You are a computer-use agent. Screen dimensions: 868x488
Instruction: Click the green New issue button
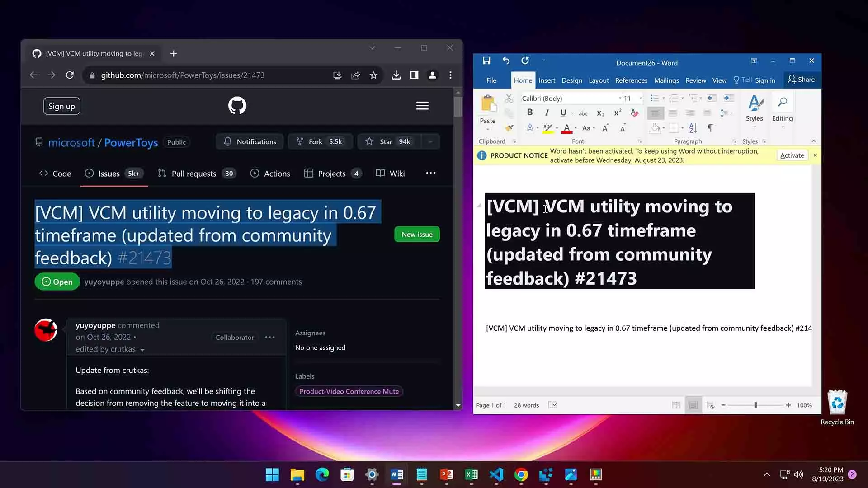click(x=417, y=235)
